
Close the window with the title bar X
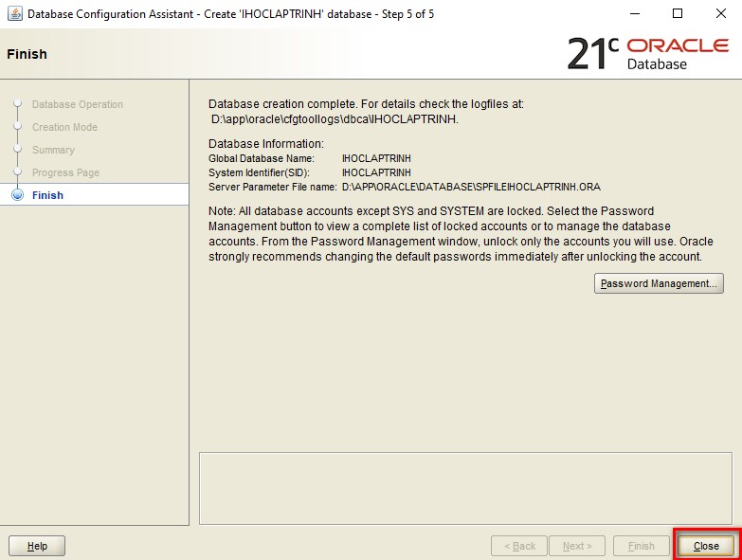721,13
